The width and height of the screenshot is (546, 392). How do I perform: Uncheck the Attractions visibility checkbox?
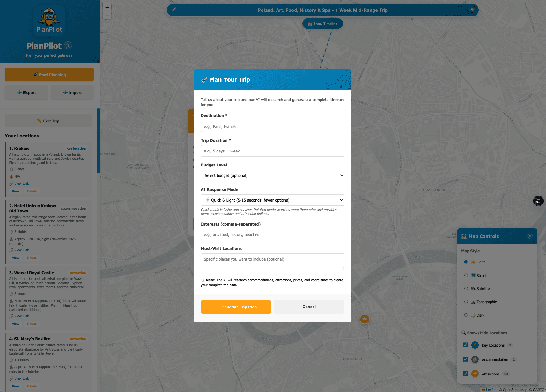point(466,374)
